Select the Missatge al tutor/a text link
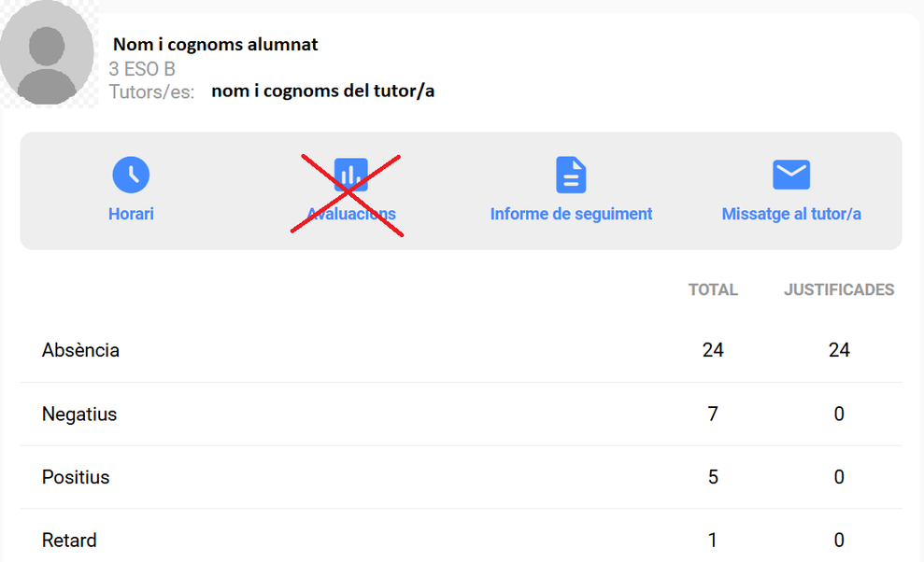Image resolution: width=924 pixels, height=562 pixels. (791, 214)
